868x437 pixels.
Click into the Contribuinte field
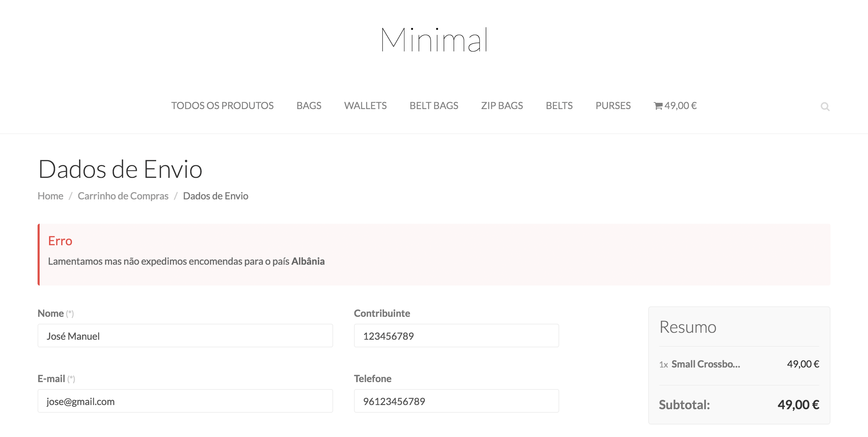pos(456,336)
